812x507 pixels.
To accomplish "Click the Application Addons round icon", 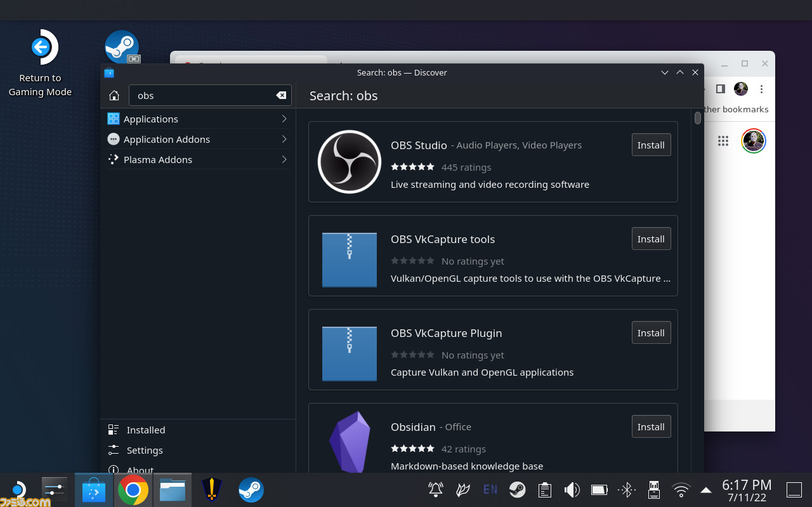I will pos(114,139).
